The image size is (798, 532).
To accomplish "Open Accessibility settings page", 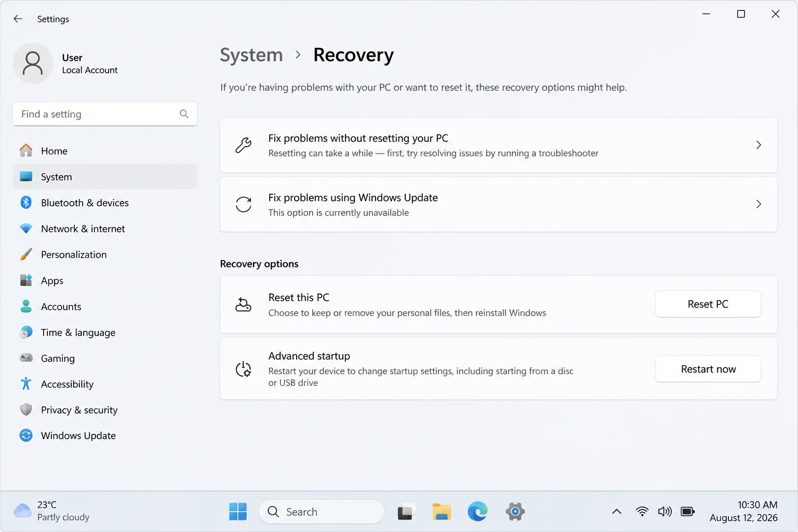I will click(x=105, y=384).
